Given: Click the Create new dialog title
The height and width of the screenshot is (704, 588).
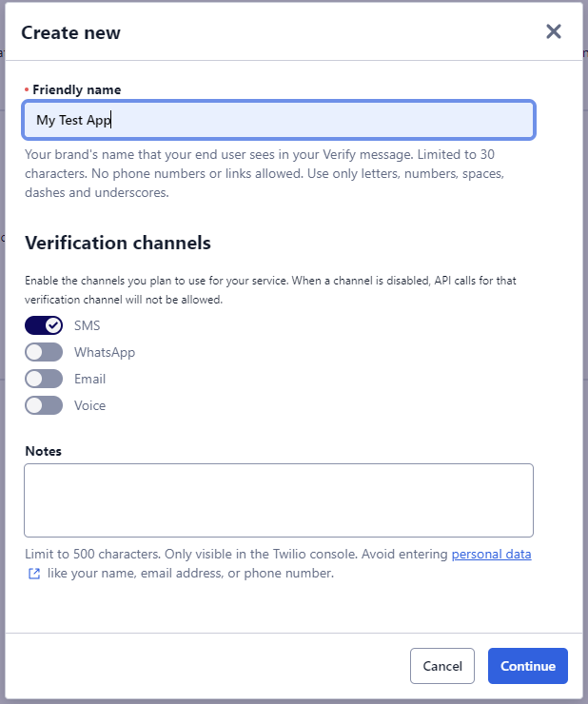Looking at the screenshot, I should click(x=71, y=32).
